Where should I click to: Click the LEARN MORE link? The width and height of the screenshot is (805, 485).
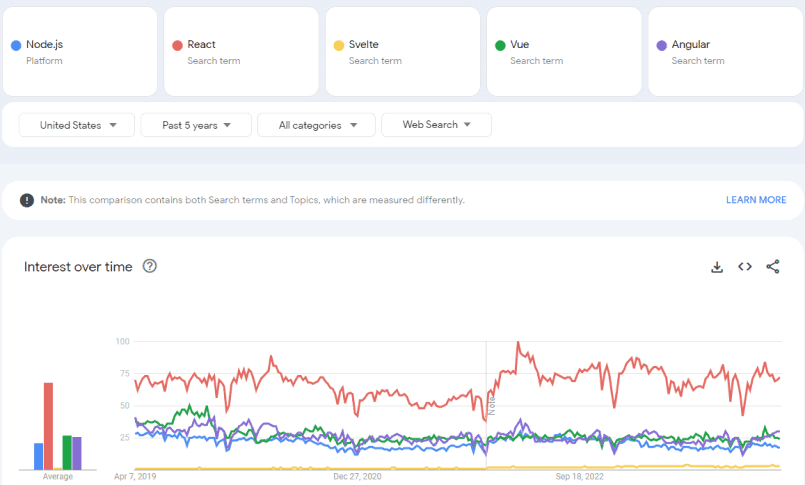(x=756, y=200)
